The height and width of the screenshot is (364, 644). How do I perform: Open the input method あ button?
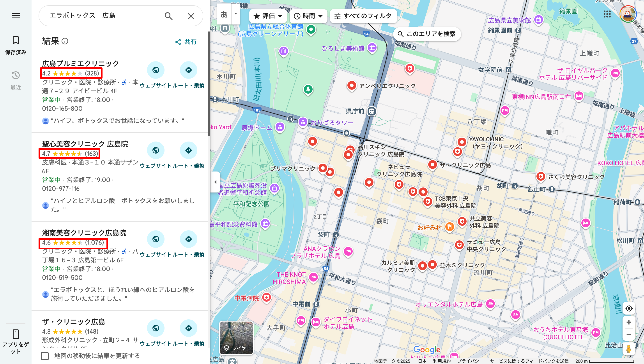[224, 14]
